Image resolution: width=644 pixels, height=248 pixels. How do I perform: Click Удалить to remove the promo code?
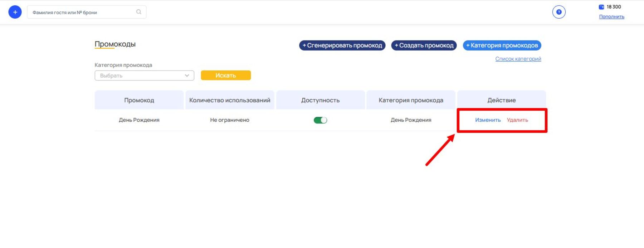pyautogui.click(x=517, y=120)
